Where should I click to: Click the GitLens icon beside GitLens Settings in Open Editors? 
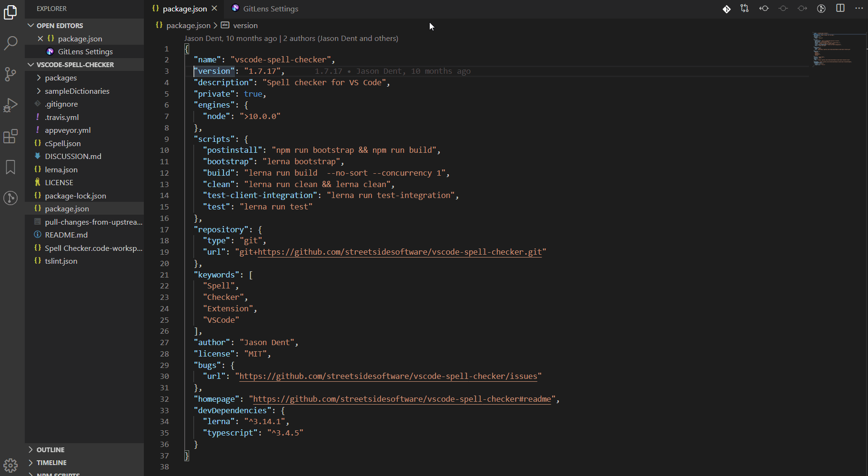point(50,51)
